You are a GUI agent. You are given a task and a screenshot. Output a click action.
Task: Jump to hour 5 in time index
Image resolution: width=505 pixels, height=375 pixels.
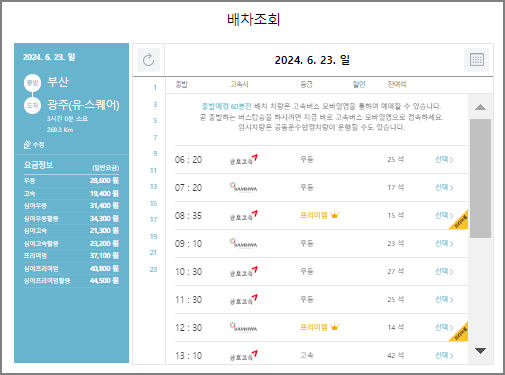(155, 121)
